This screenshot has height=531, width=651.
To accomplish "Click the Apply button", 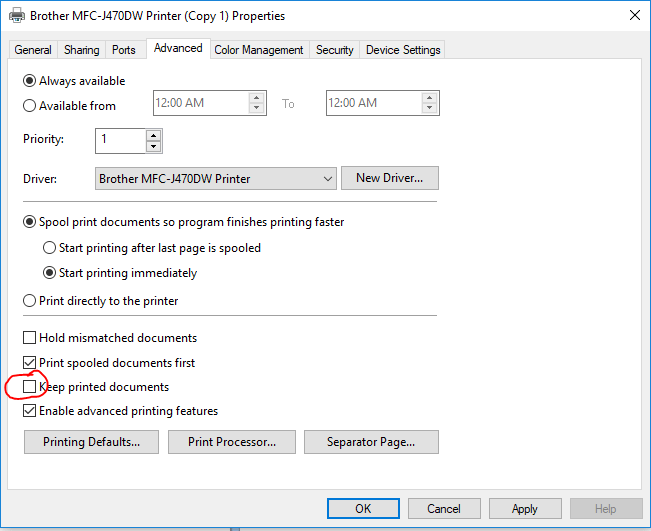I will [525, 509].
